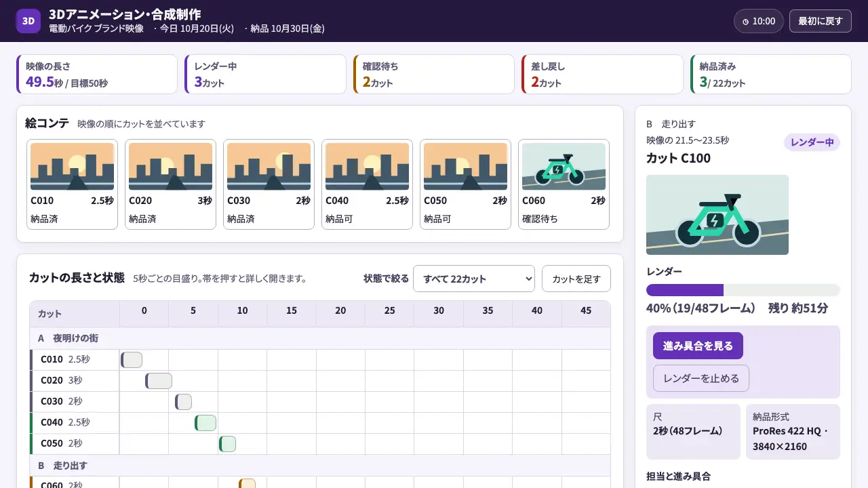This screenshot has width=868, height=488.
Task: Select storyboard thumbnail C040
Action: tap(367, 184)
